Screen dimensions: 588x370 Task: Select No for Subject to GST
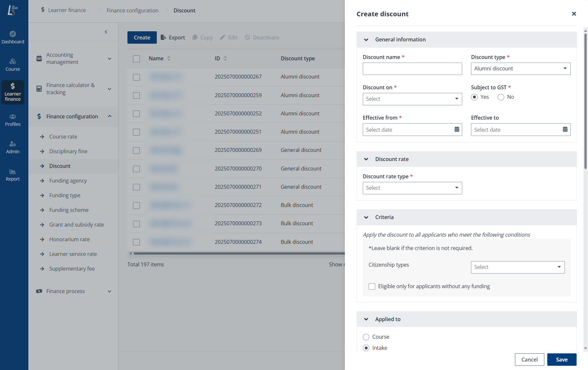pos(501,97)
